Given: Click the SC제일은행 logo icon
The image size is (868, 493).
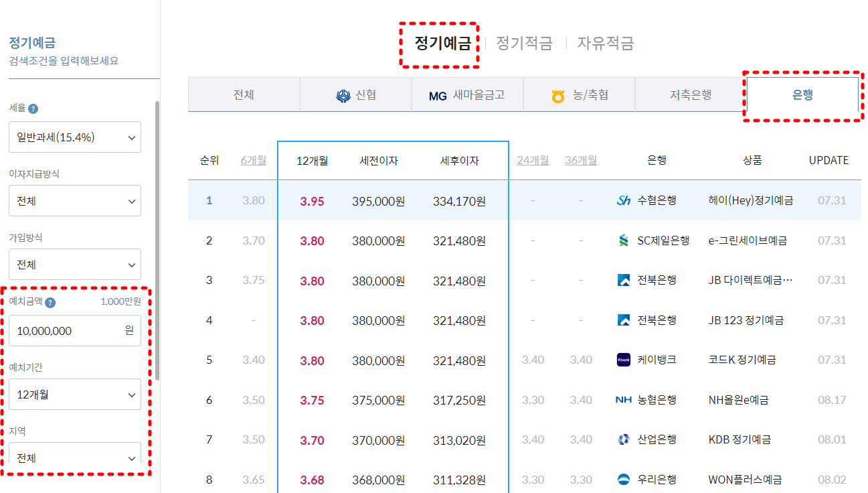Looking at the screenshot, I should [624, 240].
